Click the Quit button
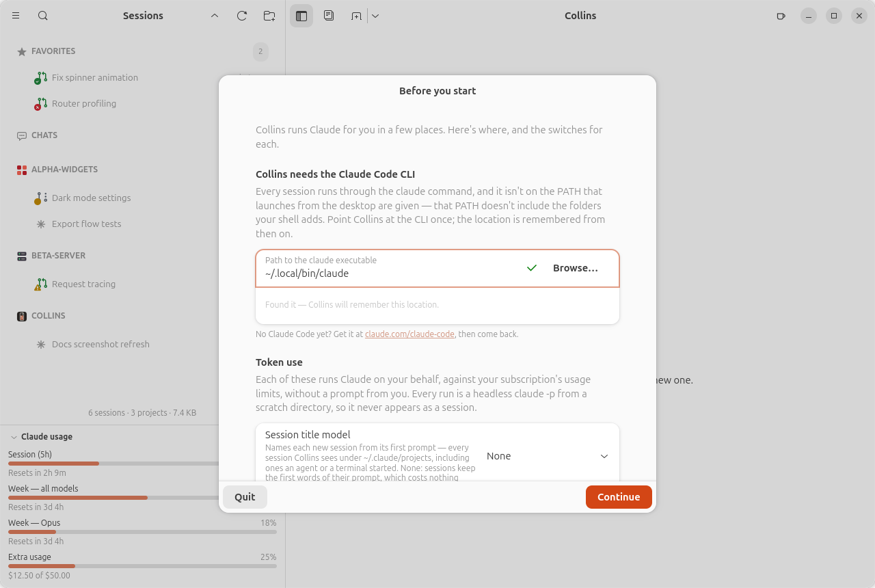 245,497
